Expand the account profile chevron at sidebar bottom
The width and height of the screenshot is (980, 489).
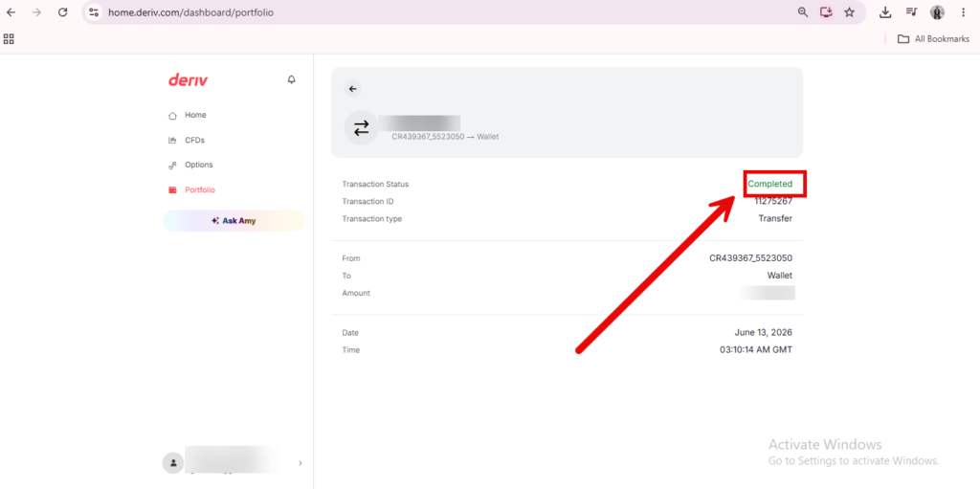coord(300,463)
